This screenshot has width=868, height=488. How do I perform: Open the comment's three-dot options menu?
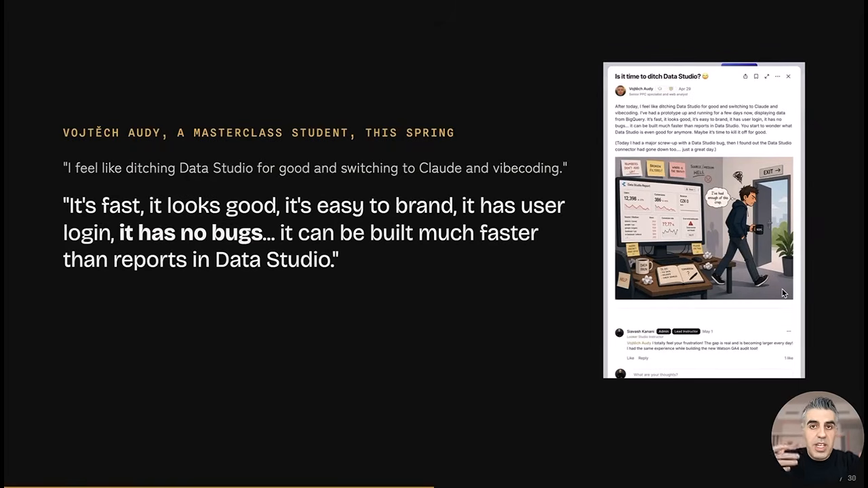point(788,331)
